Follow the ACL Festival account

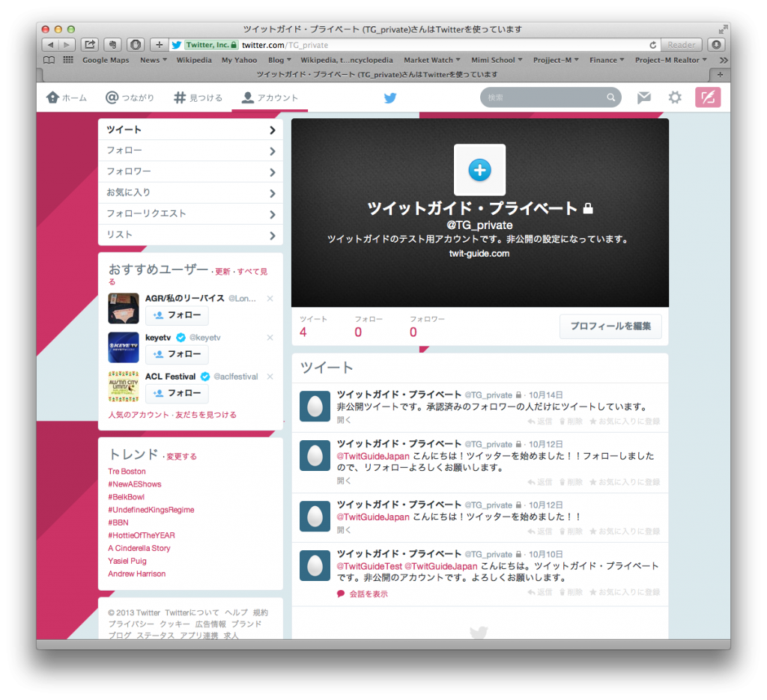[x=177, y=393]
